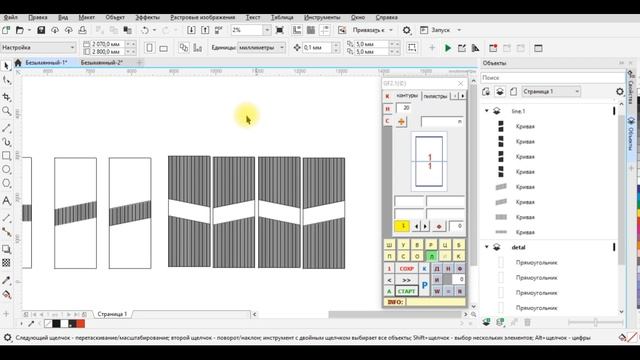Select the Zoom magnifier tool
Screen dimensions: 640x360
point(6,111)
